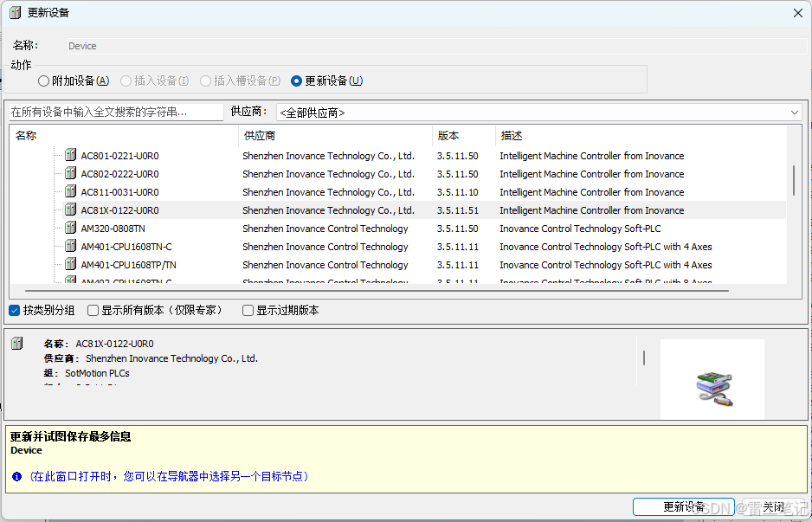Click the device list vertical scrollbar thumb
Image resolution: width=812 pixels, height=522 pixels.
pos(794,180)
